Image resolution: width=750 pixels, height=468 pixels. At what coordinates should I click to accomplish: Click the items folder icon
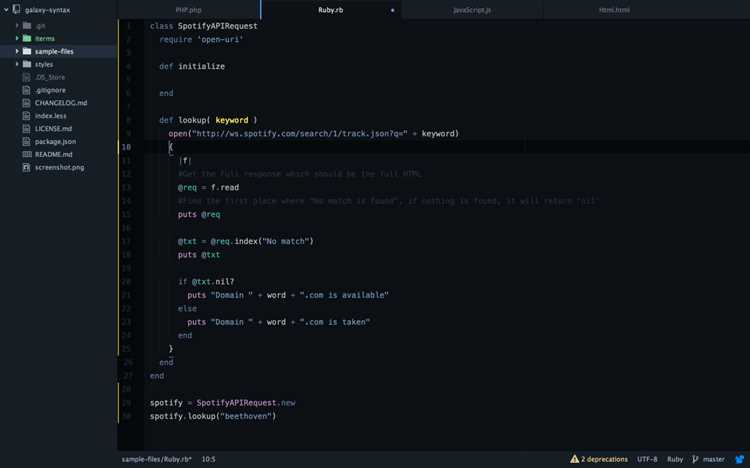[x=27, y=38]
